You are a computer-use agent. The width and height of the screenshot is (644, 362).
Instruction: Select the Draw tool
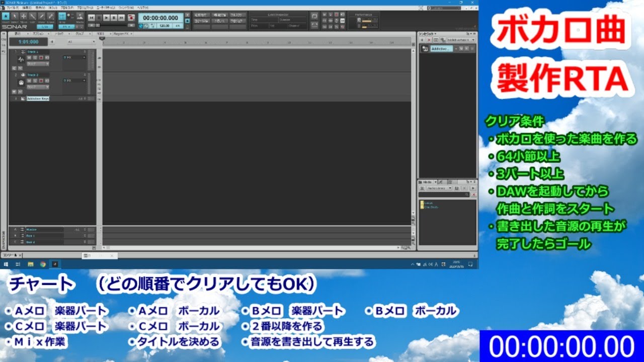(42, 16)
